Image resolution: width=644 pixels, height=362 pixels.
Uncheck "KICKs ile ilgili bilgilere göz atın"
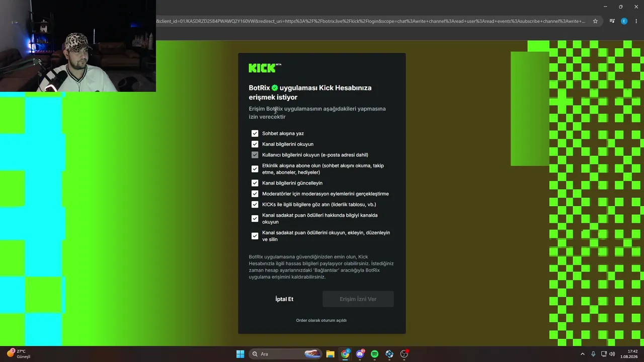click(255, 205)
